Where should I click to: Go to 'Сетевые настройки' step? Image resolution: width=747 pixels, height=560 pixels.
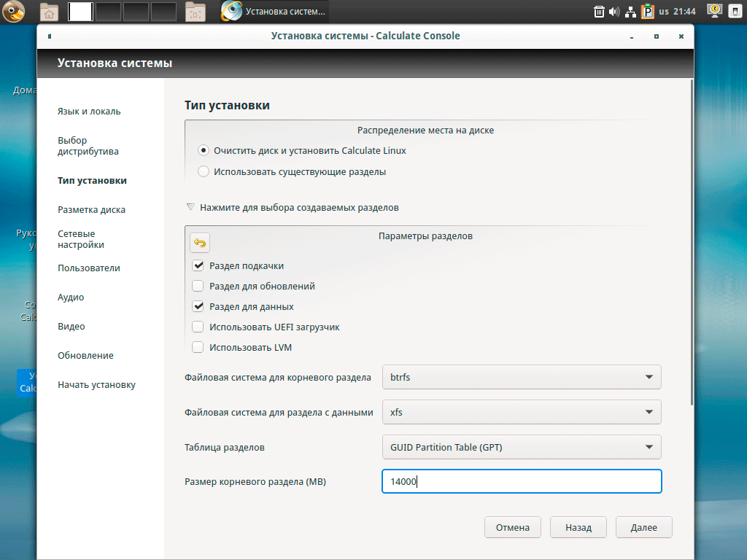[81, 239]
